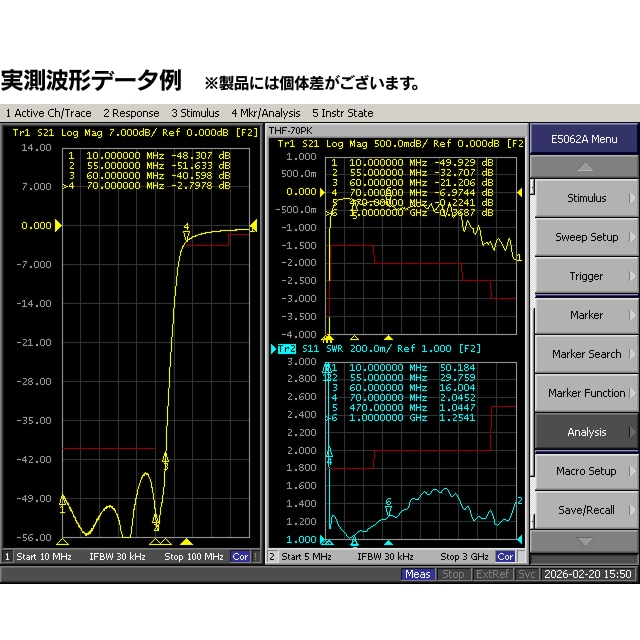The width and height of the screenshot is (640, 640).
Task: Toggle the Cor indicator on channel 1
Action: click(240, 556)
